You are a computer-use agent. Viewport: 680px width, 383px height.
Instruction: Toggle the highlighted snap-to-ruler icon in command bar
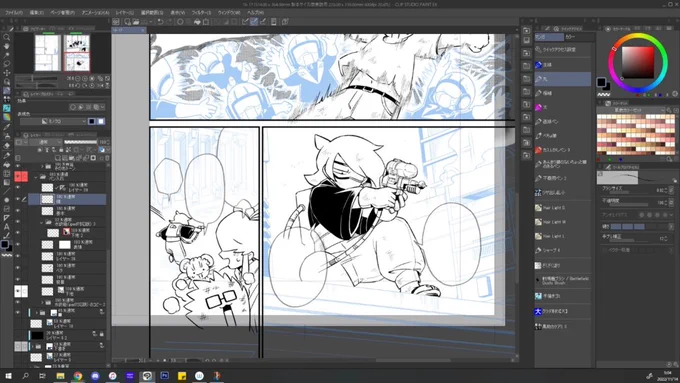(x=254, y=21)
